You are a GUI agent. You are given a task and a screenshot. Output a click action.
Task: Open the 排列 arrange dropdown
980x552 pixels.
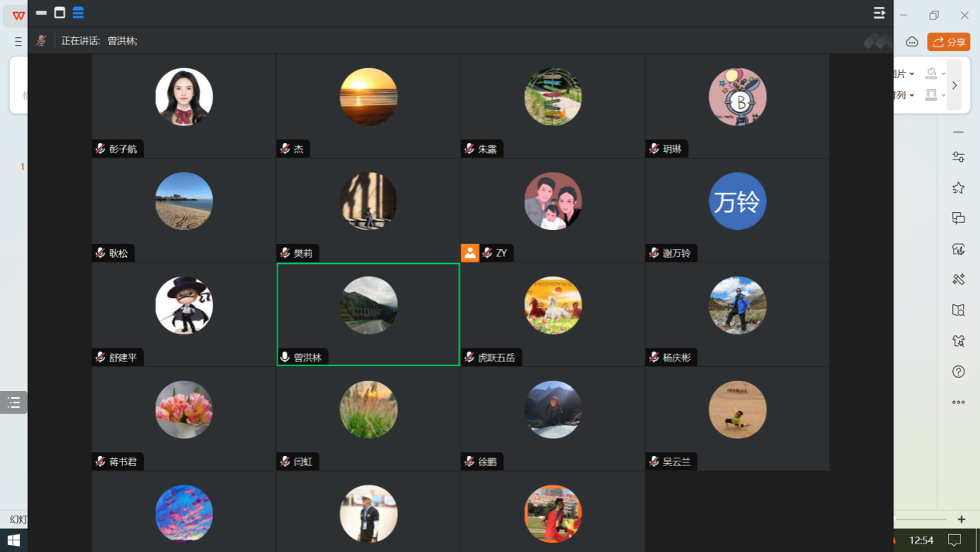pos(912,95)
